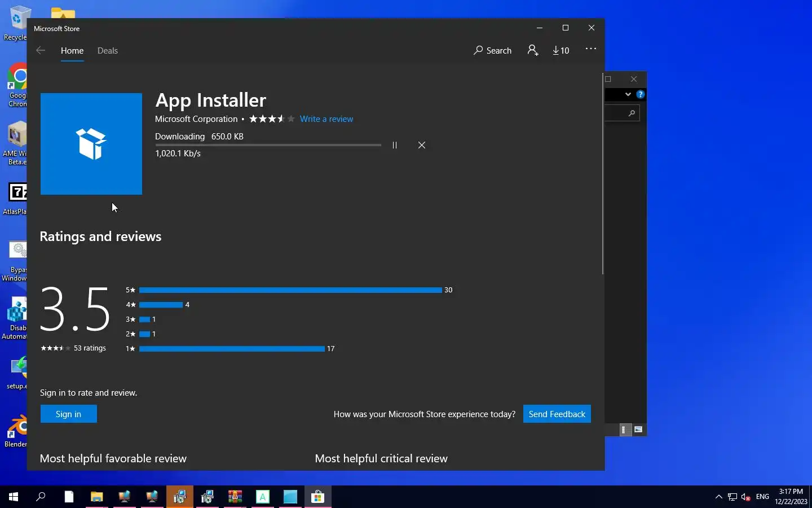Click the large 3.5 average rating
This screenshot has height=508, width=812.
point(75,309)
